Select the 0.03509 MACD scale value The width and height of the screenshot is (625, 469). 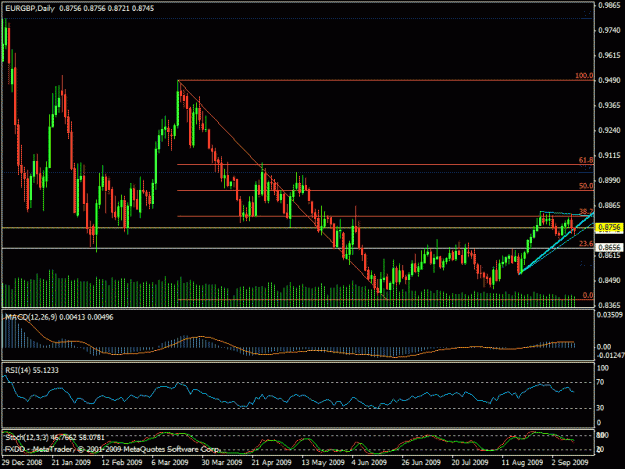[609, 315]
